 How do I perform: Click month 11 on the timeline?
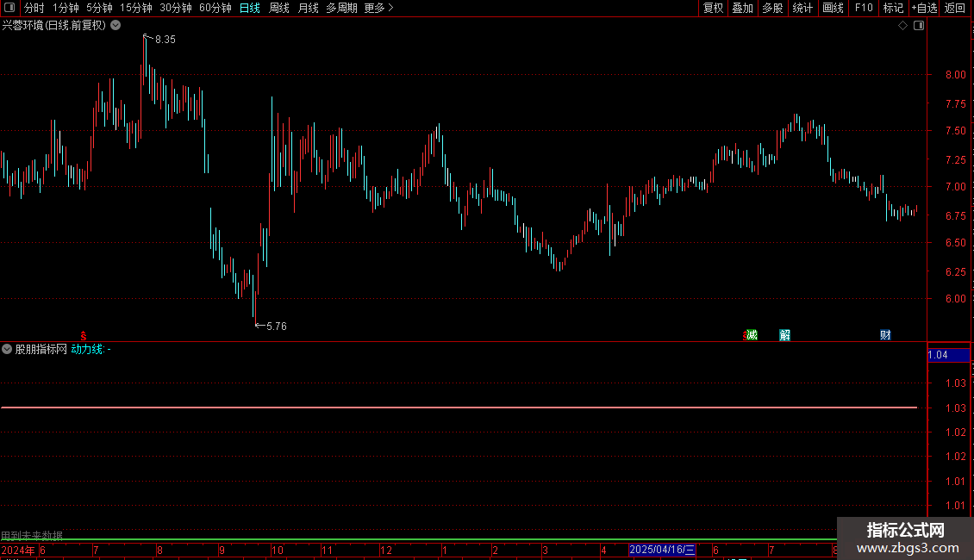[327, 550]
